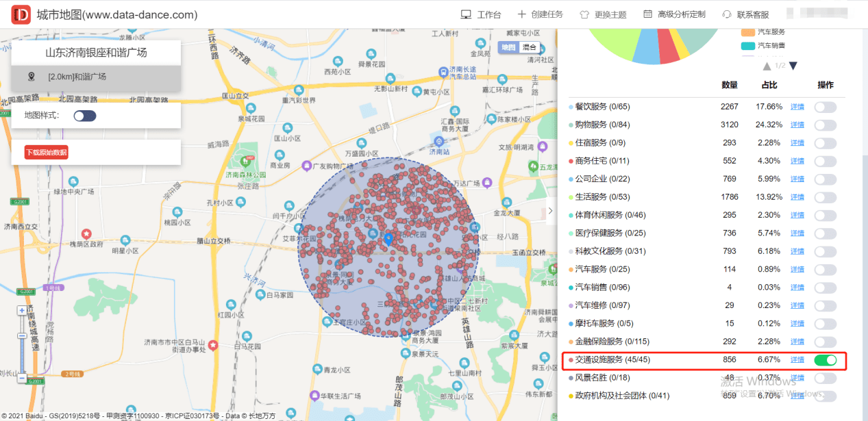Disable the 交通设施服务 toggle
This screenshot has height=421, width=868.
point(825,360)
